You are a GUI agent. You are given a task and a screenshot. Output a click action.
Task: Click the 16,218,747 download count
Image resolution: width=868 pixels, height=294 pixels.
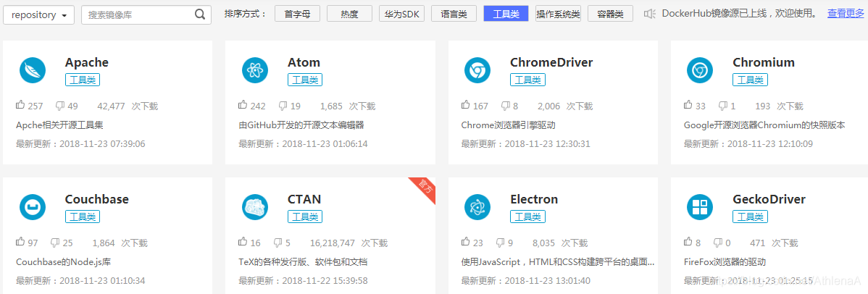pyautogui.click(x=332, y=243)
